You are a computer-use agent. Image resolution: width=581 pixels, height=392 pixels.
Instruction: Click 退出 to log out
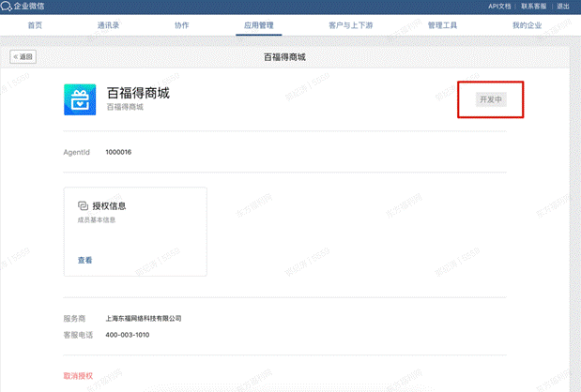click(x=563, y=7)
